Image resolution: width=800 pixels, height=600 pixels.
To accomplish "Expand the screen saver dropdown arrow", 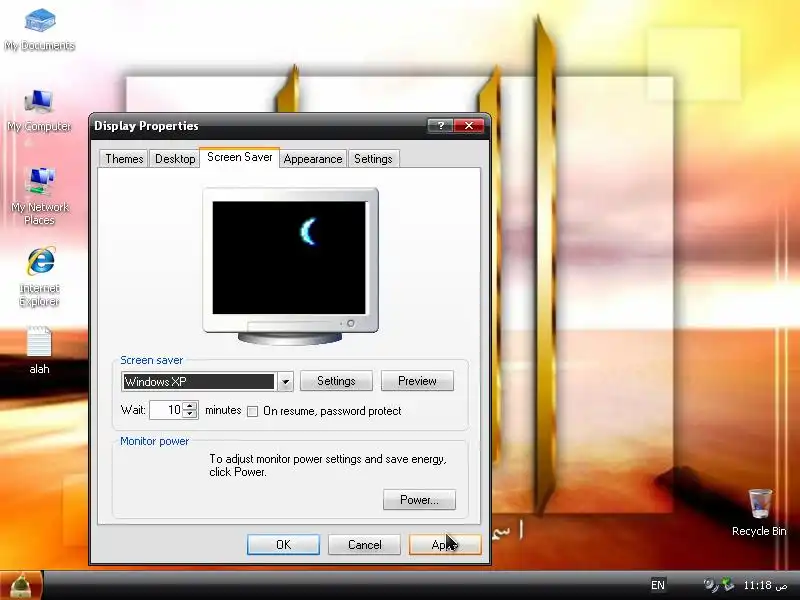I will point(285,382).
